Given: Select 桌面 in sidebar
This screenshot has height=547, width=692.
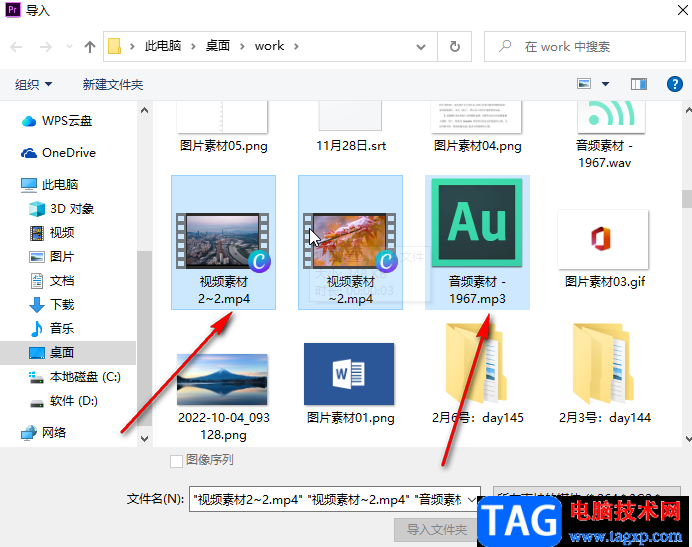Looking at the screenshot, I should point(68,352).
